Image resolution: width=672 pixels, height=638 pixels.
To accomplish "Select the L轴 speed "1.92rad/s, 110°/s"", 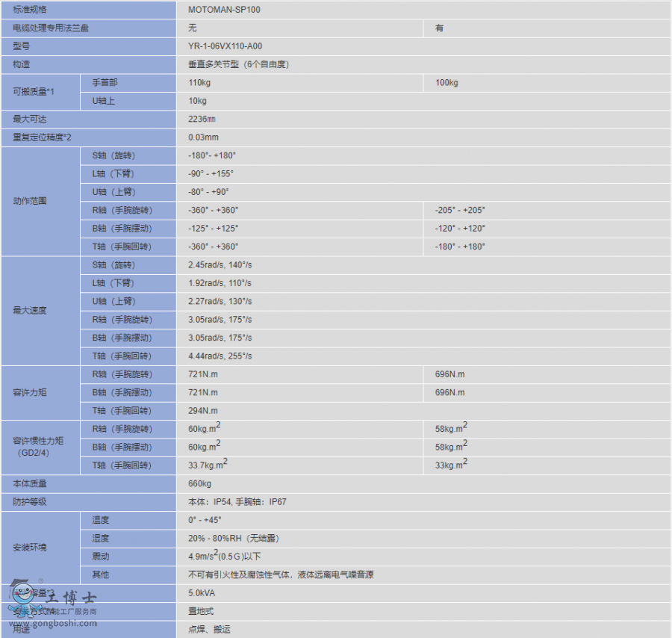I will tap(220, 283).
